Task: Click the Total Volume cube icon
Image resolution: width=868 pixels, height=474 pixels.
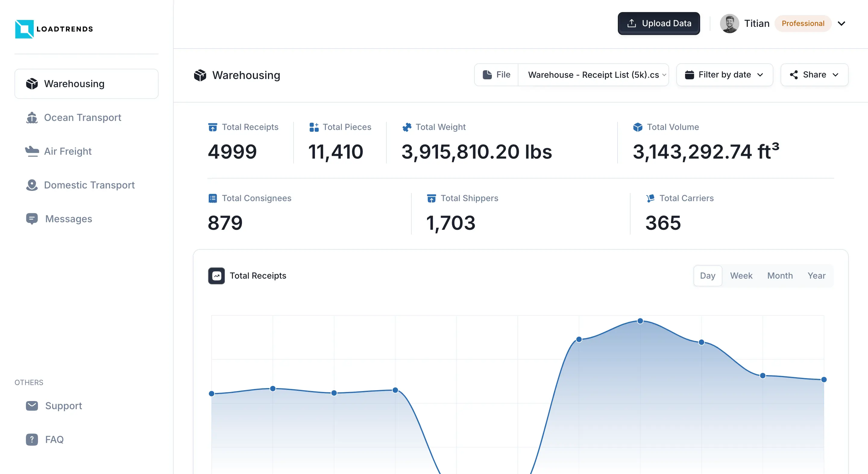Action: coord(638,127)
